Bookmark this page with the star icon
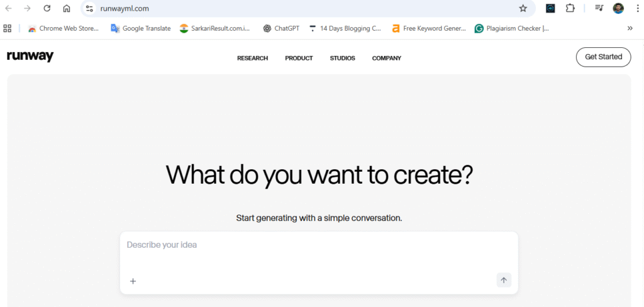 coord(523,8)
